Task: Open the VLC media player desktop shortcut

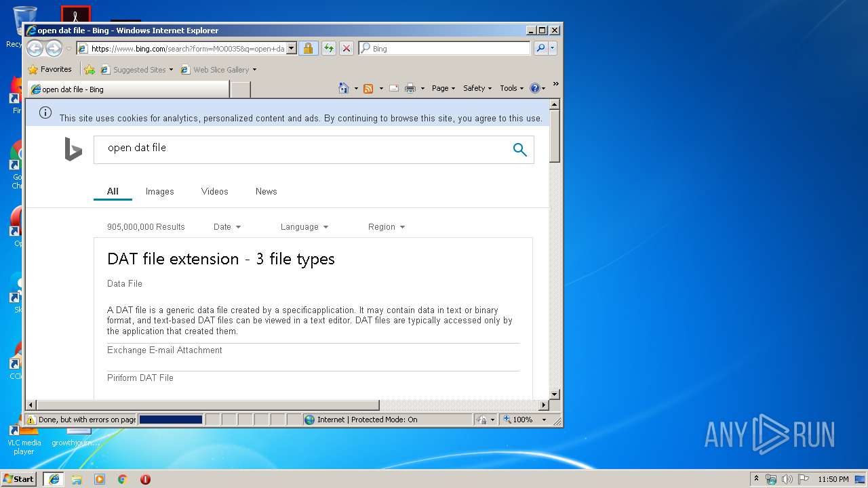Action: (24, 437)
